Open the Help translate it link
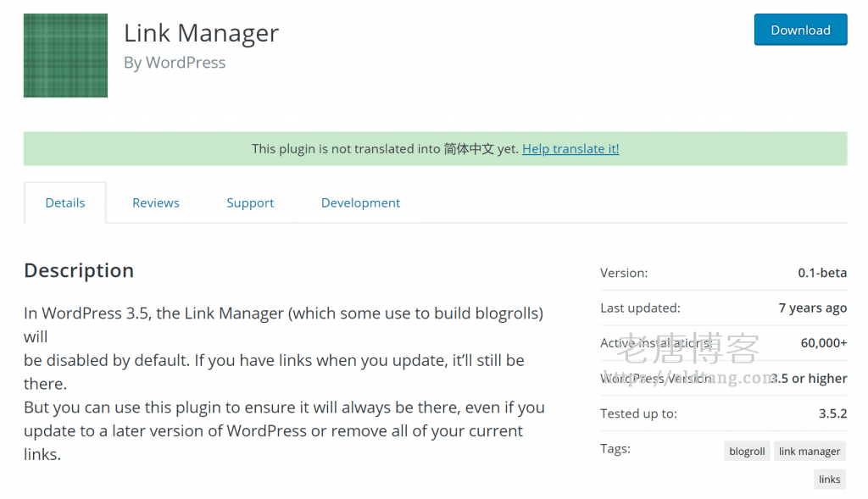This screenshot has width=868, height=499. pos(570,148)
